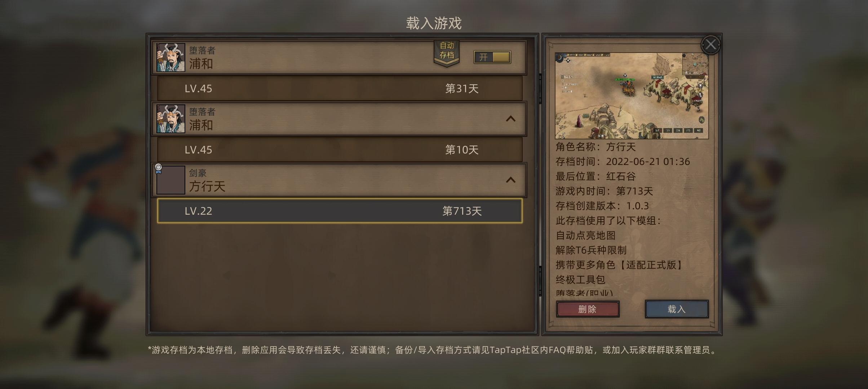
Task: Collapse the second 浦和 save group
Action: point(510,119)
